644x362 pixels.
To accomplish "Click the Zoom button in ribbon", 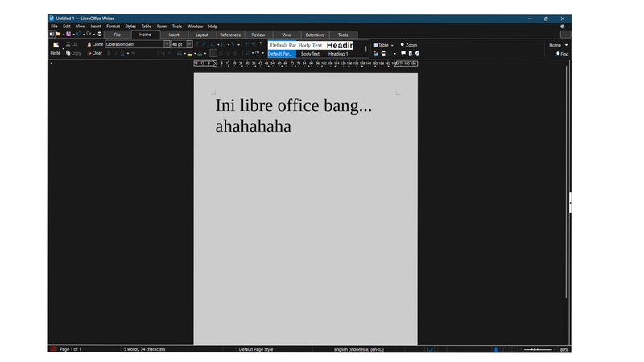I will pyautogui.click(x=409, y=45).
